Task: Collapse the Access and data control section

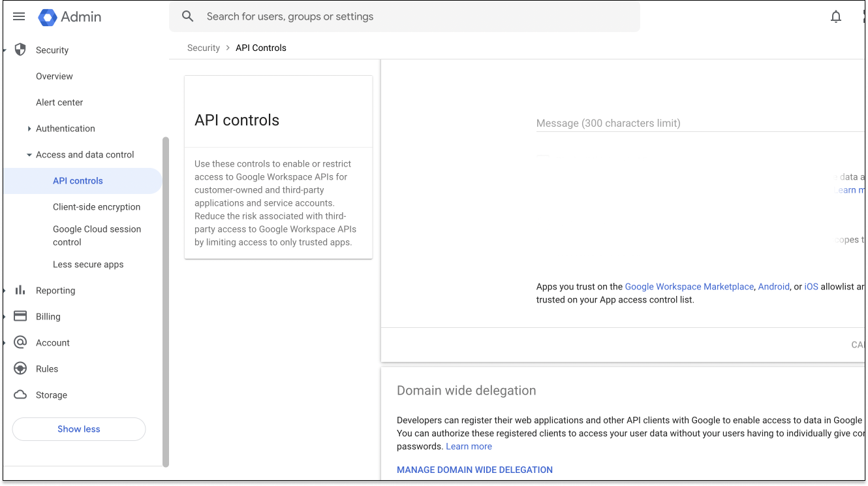Action: [x=29, y=154]
